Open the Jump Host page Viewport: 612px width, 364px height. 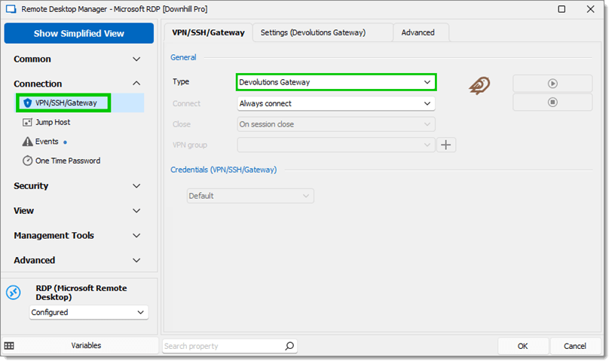53,122
